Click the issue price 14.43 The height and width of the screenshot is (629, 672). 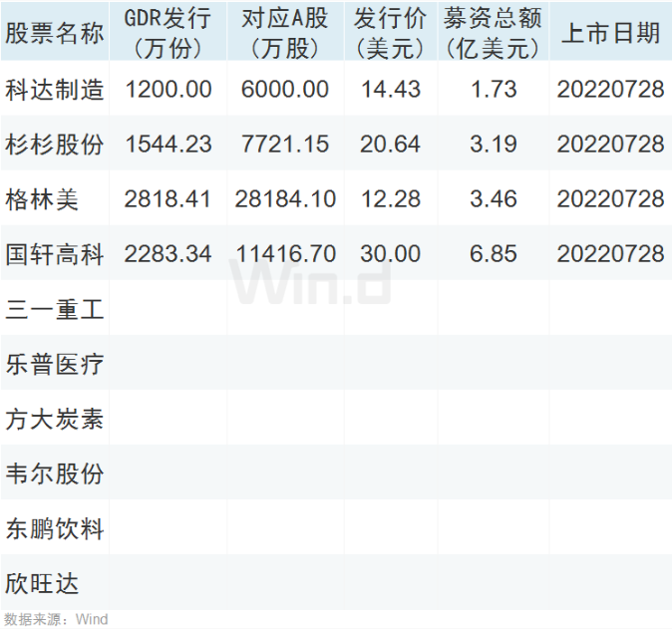pyautogui.click(x=391, y=89)
